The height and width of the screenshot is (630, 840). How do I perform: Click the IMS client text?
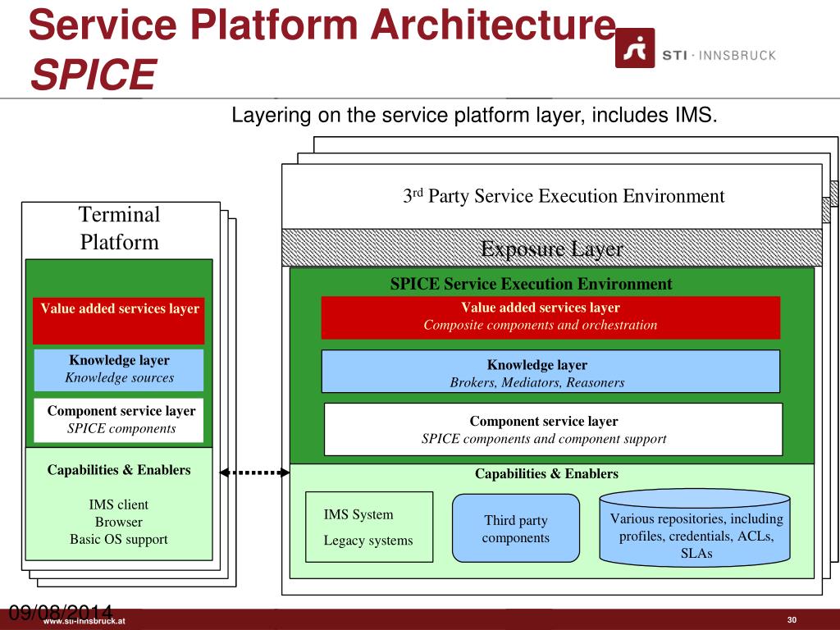(118, 504)
